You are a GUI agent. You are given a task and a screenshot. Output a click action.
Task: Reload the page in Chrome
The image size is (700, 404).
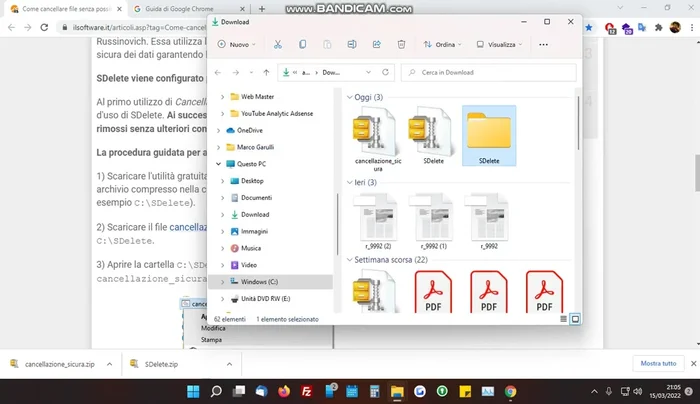44,28
